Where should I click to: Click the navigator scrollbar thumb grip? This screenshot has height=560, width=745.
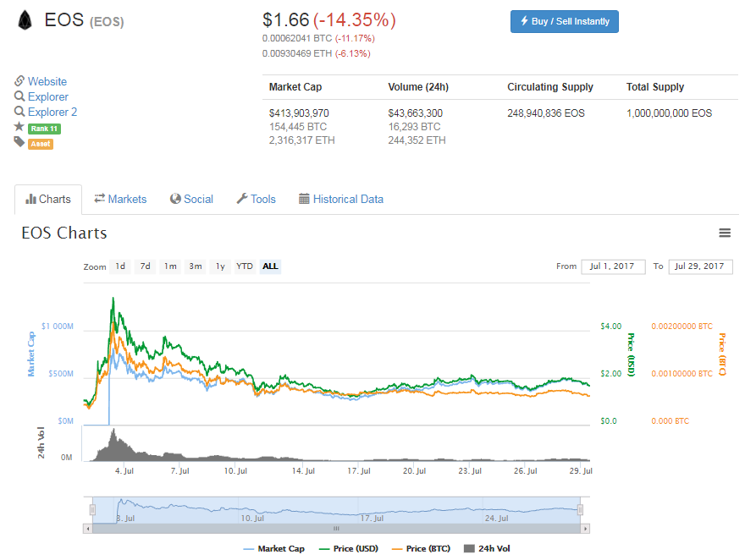336,529
